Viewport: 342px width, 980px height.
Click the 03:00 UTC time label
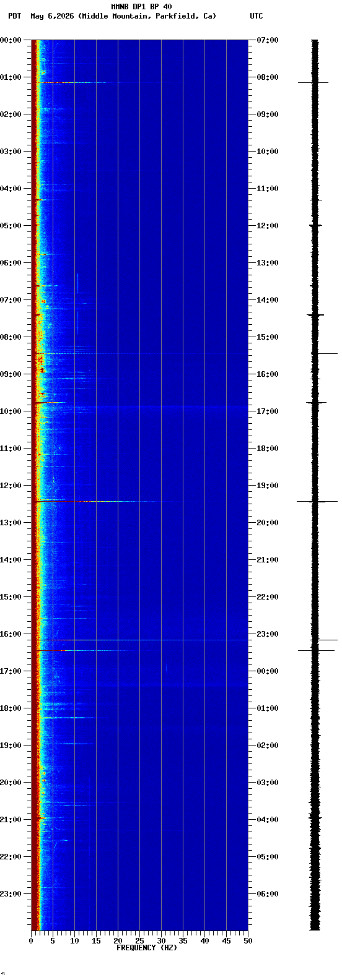click(267, 783)
